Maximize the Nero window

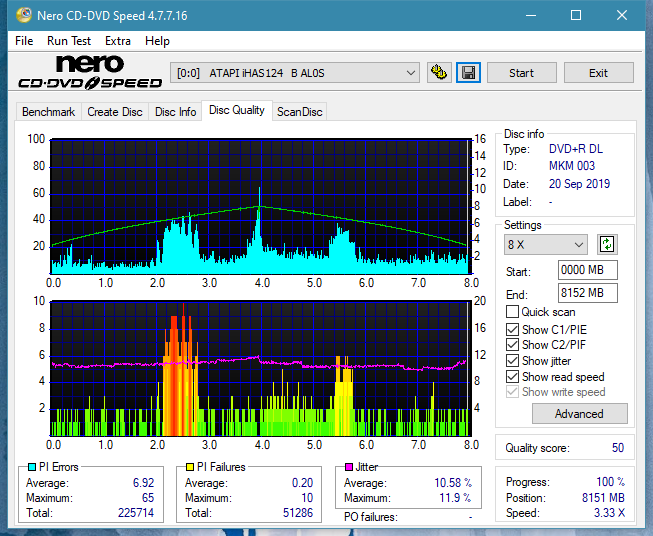pos(576,15)
